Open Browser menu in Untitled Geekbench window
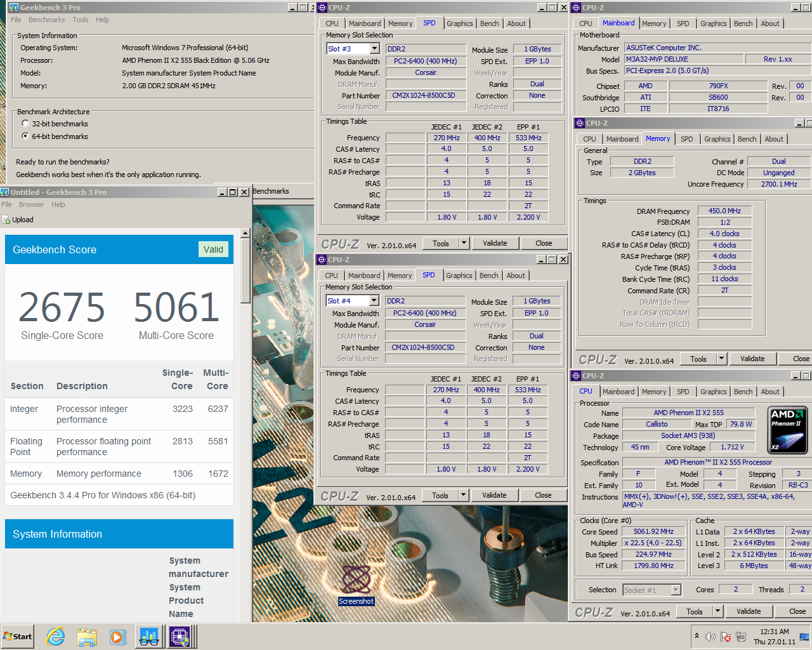The width and height of the screenshot is (812, 650). point(31,204)
